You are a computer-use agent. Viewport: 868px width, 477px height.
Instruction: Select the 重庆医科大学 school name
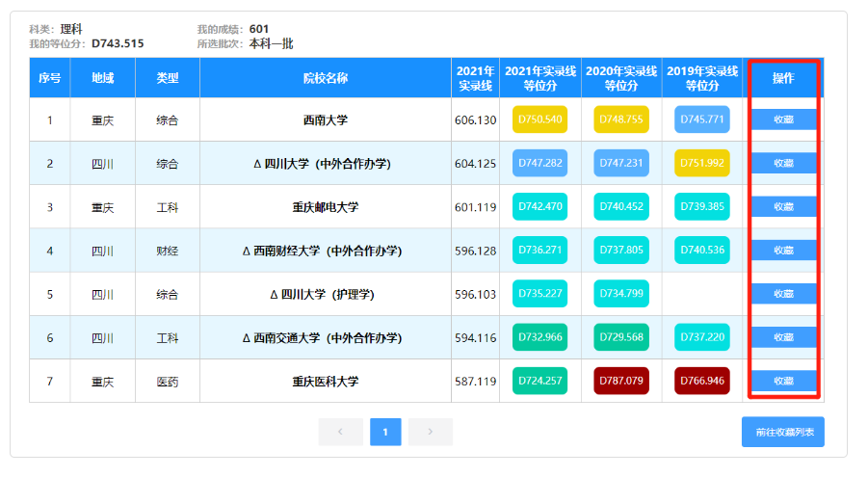(326, 382)
